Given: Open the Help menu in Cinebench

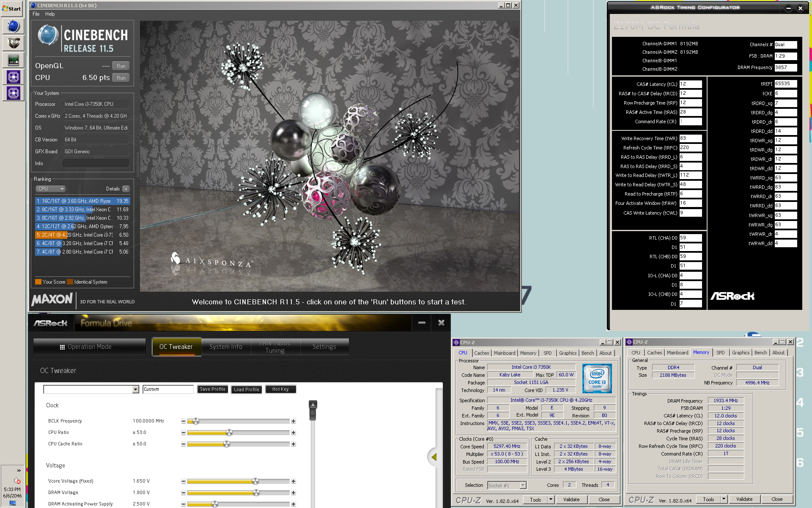Looking at the screenshot, I should click(50, 14).
